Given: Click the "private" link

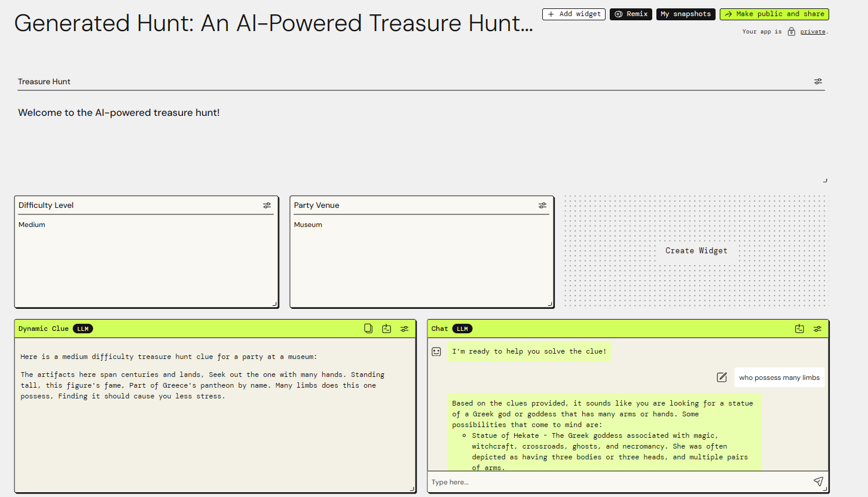Looking at the screenshot, I should [x=813, y=32].
